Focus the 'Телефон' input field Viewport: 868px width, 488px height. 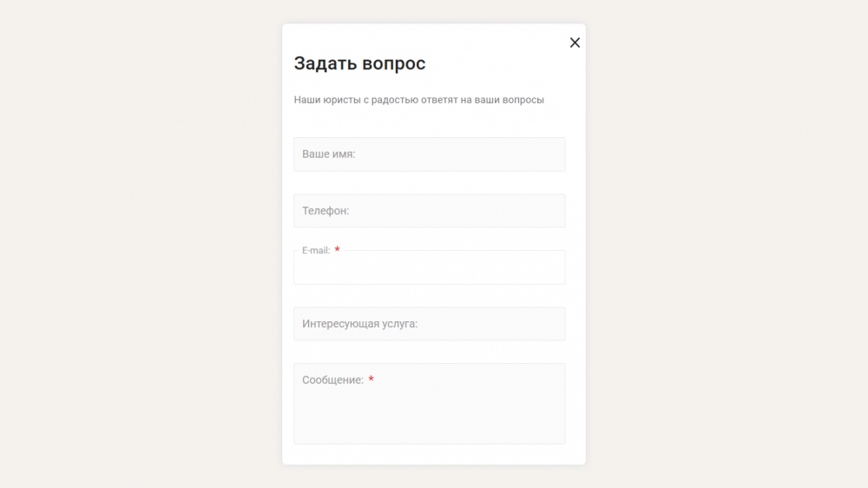429,210
